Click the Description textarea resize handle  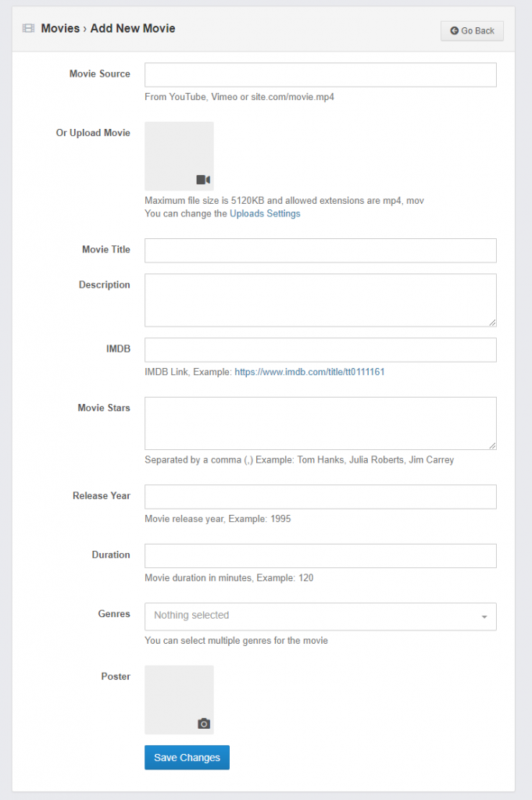(x=492, y=323)
